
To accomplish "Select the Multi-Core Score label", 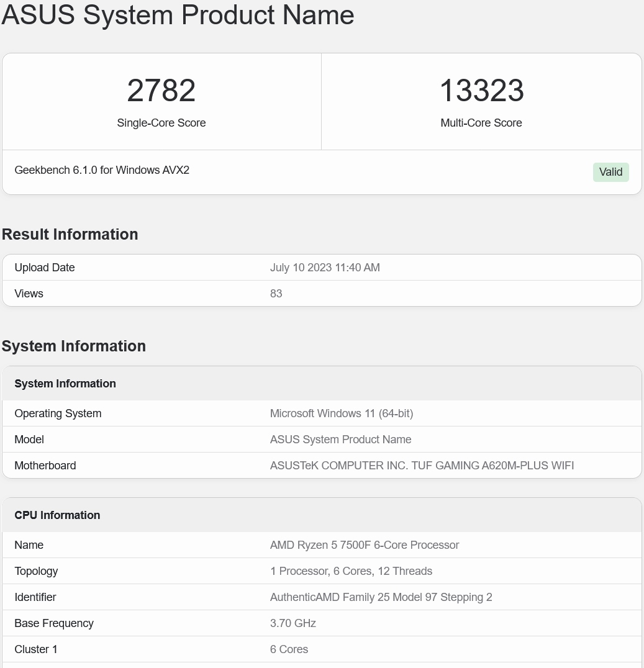I will coord(481,123).
